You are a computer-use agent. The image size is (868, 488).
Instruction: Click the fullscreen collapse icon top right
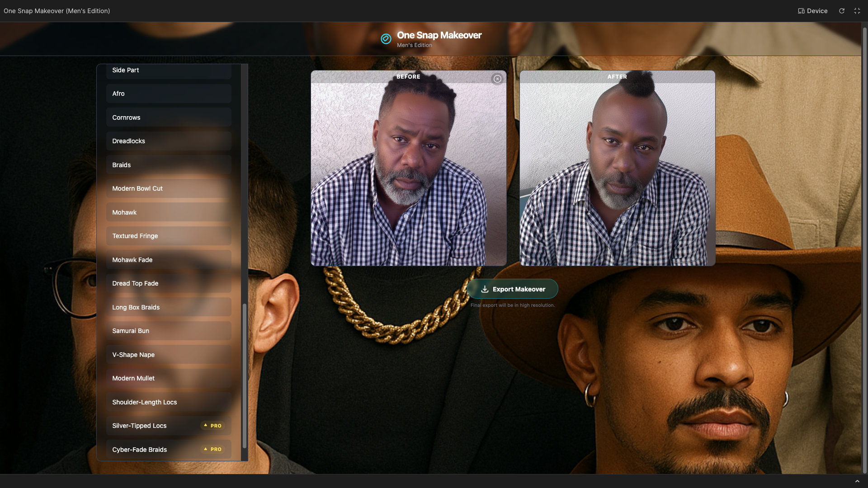tap(857, 11)
